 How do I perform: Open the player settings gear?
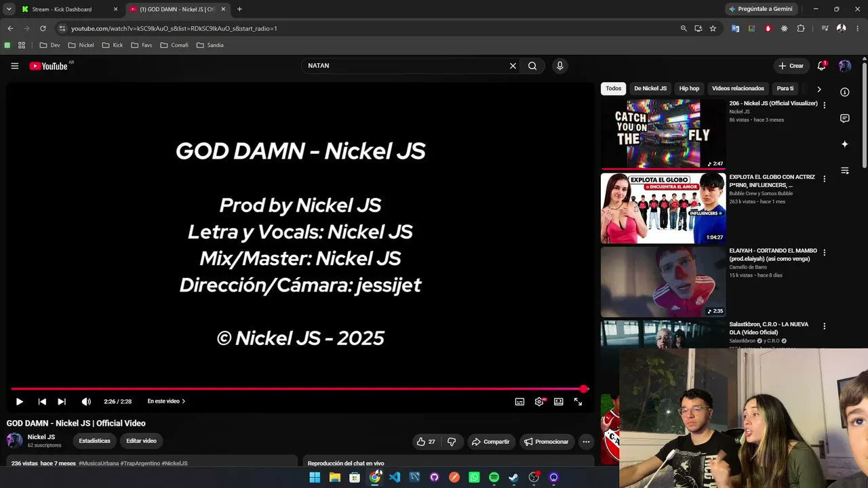[x=539, y=401]
